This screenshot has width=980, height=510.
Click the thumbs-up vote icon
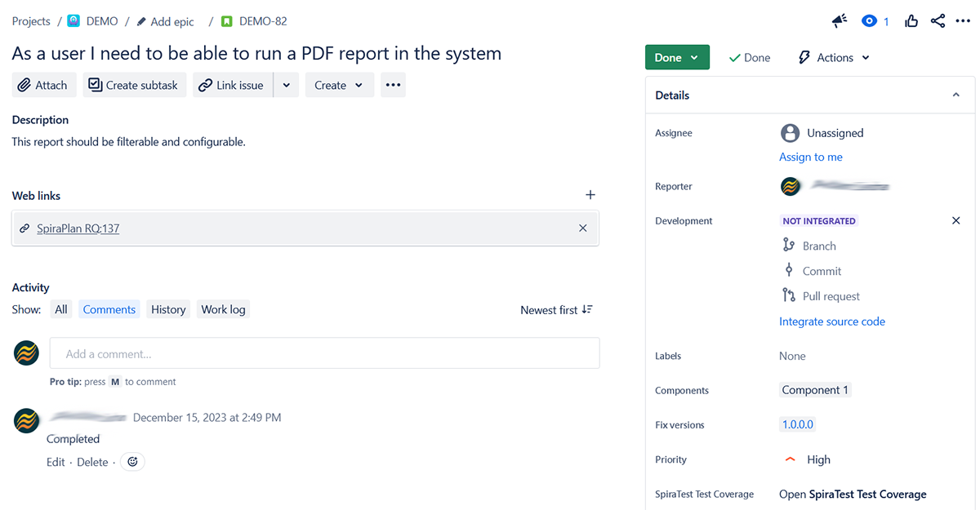tap(911, 21)
